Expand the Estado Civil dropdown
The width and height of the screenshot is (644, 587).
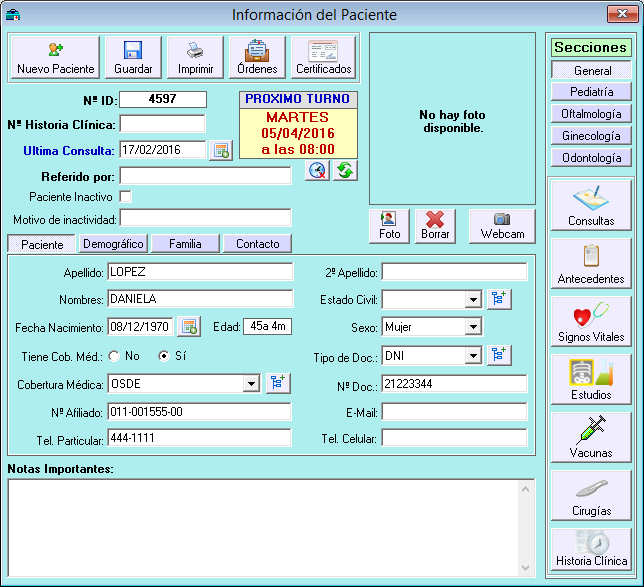coord(473,299)
